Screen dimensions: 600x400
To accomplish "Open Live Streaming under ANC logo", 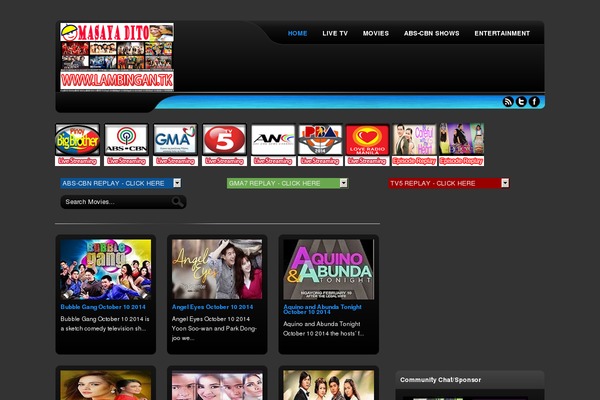I will point(273,161).
